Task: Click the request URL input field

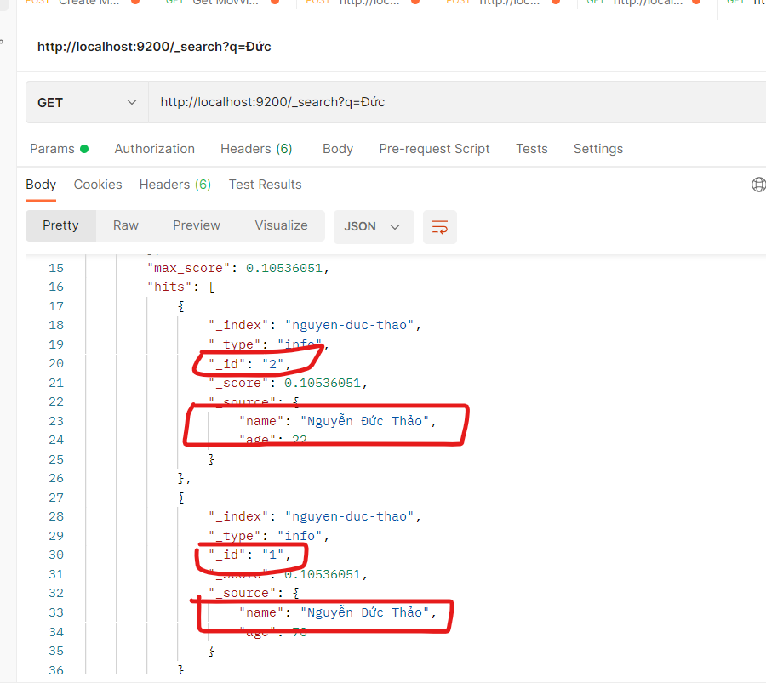Action: click(x=457, y=103)
